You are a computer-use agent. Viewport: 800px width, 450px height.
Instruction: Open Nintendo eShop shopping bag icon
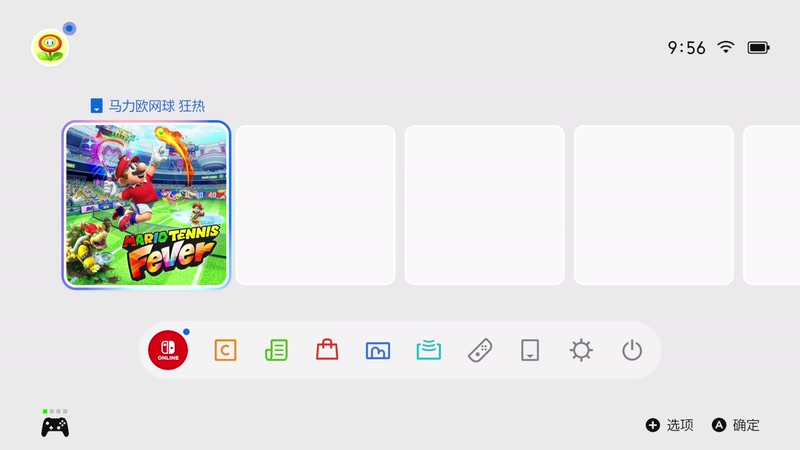point(327,350)
